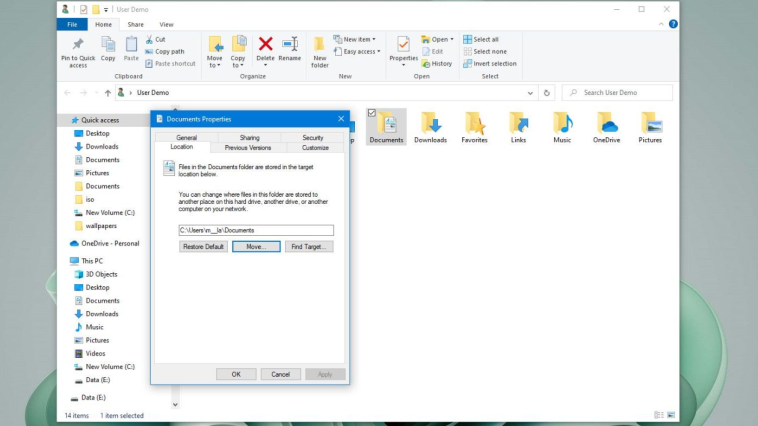Click the Refresh address bar icon

pyautogui.click(x=547, y=93)
